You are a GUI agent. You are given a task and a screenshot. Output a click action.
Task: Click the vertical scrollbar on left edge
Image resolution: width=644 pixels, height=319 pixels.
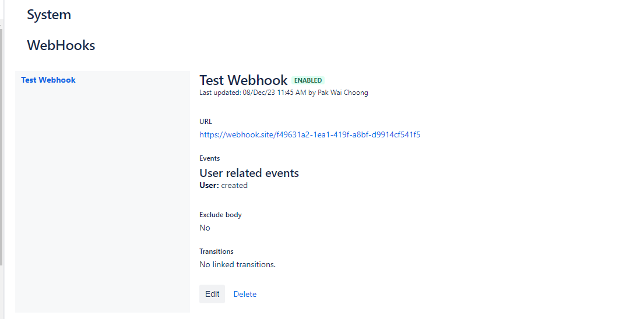2,146
